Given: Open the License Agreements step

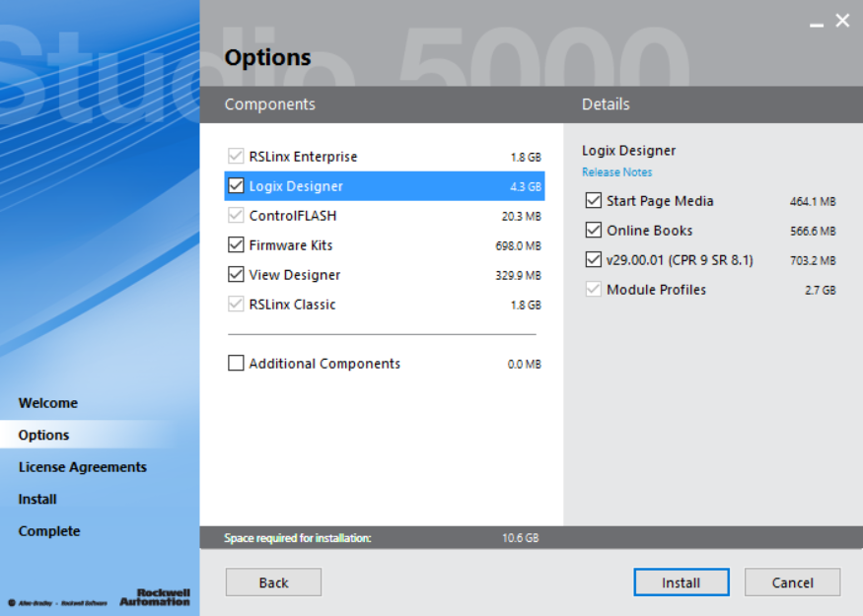Looking at the screenshot, I should (x=83, y=467).
